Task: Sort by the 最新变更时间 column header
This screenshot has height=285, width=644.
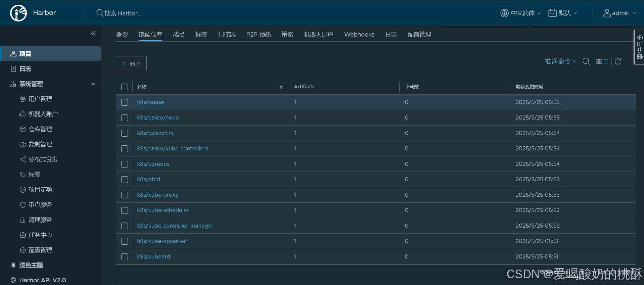Action: click(530, 87)
